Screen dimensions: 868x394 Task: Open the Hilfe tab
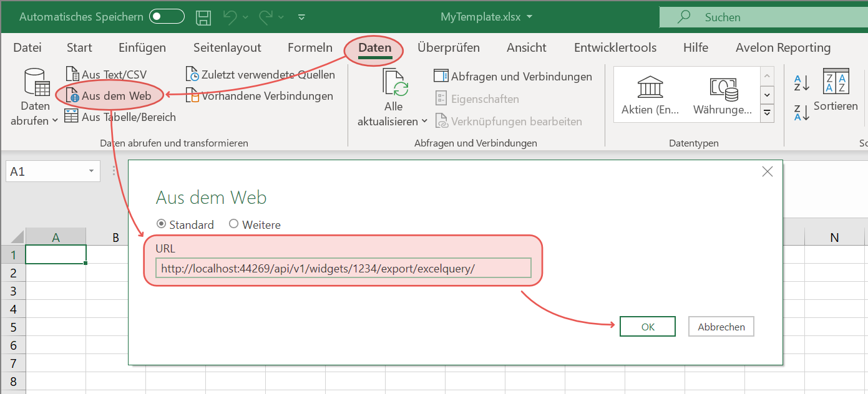696,47
